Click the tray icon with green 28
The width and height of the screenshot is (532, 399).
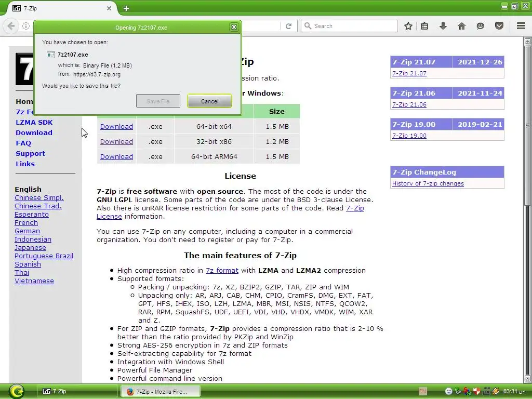[468, 392]
